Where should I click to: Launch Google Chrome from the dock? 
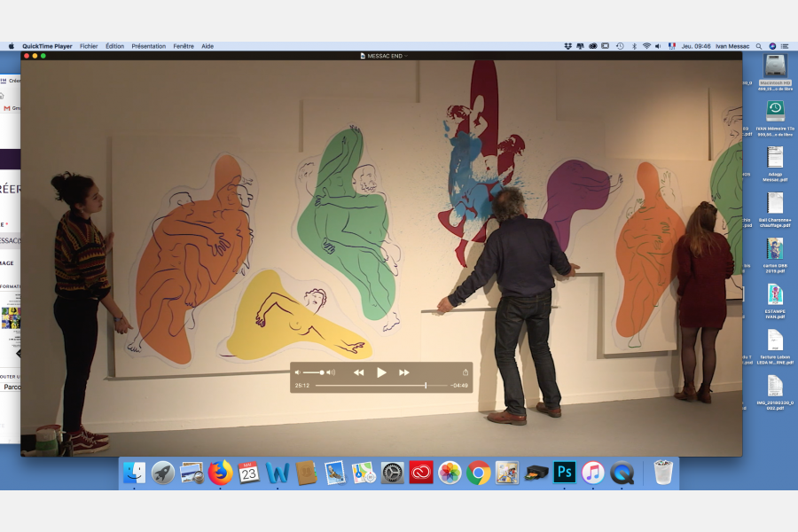[x=479, y=473]
